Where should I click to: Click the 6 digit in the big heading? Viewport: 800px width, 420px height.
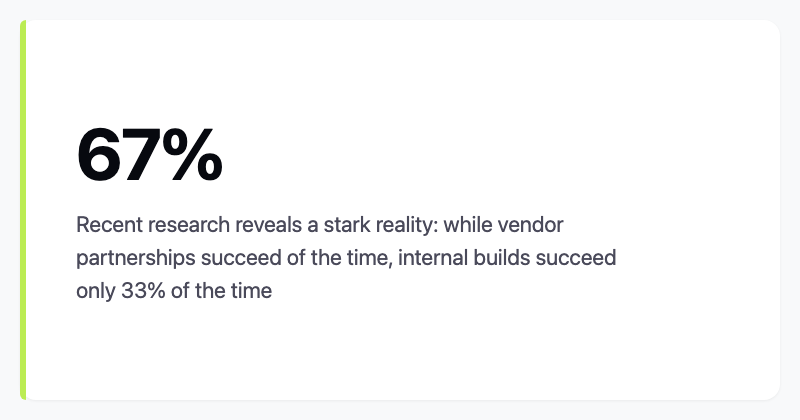[x=98, y=155]
